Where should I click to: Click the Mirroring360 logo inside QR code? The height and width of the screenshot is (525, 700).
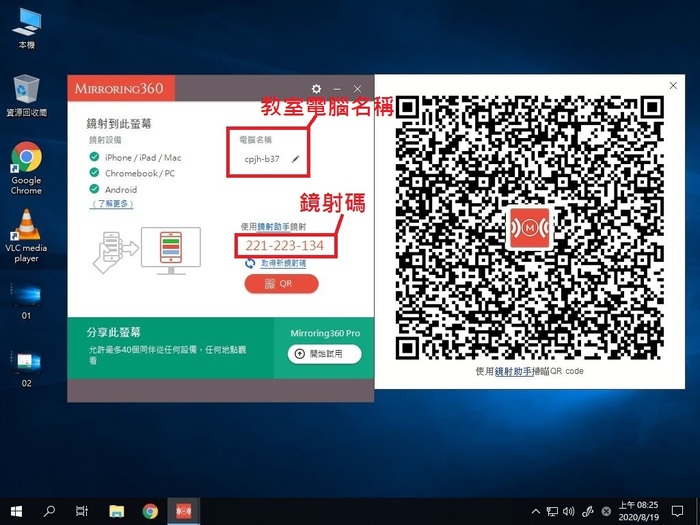point(530,228)
